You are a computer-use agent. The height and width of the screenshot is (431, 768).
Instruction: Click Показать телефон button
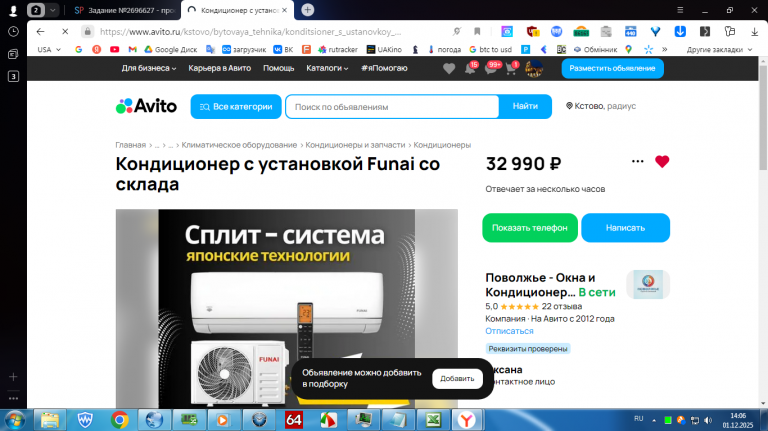click(530, 228)
